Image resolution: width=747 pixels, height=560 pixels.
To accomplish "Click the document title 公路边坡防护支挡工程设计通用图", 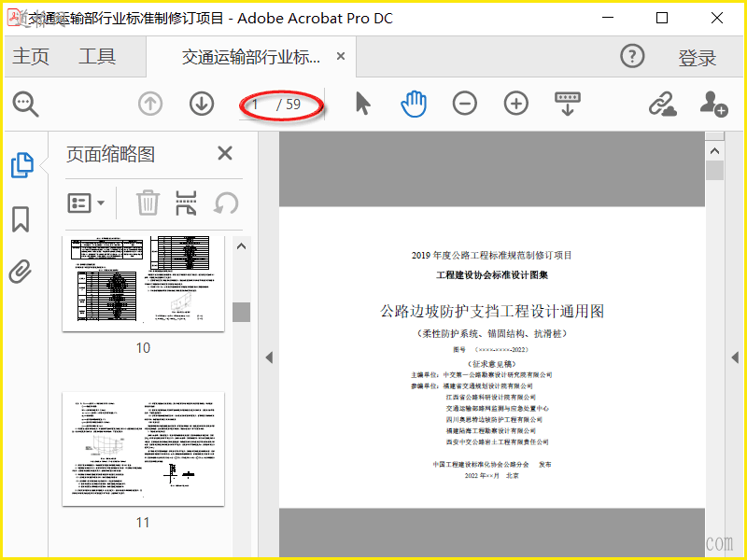I will click(x=492, y=312).
